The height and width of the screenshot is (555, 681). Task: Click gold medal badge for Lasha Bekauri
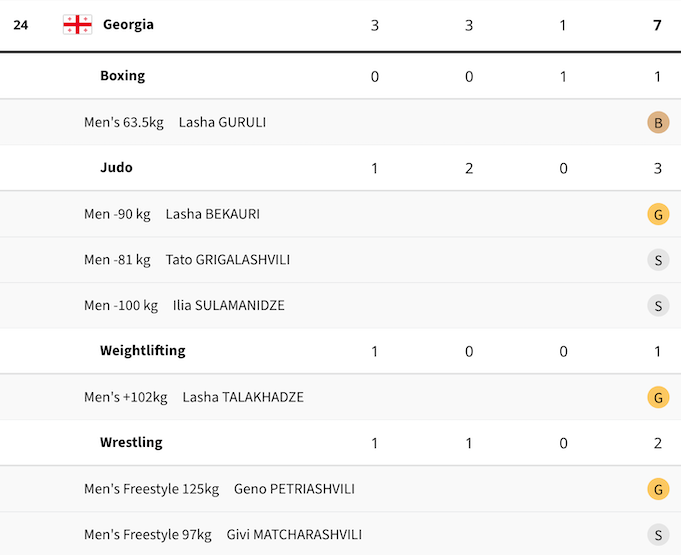pos(657,214)
